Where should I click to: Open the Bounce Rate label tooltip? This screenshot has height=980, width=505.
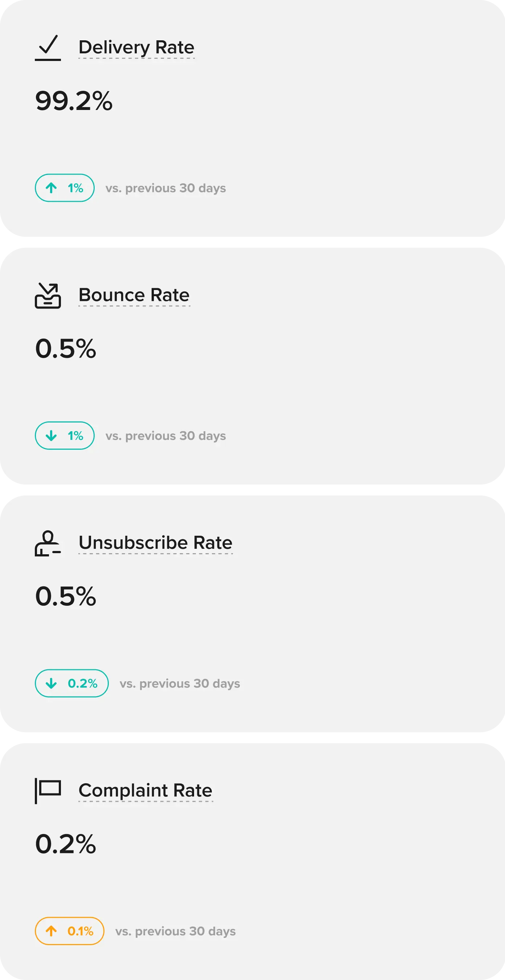pos(134,295)
